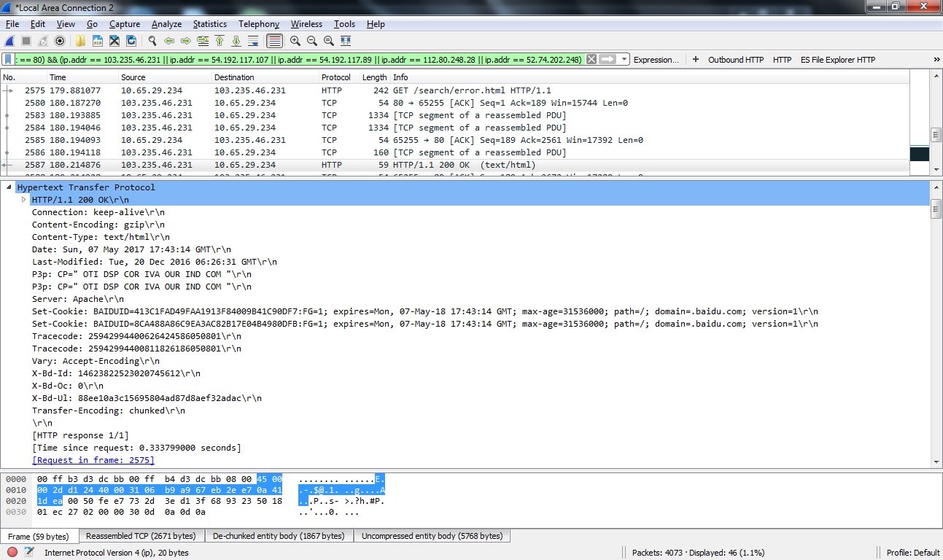The height and width of the screenshot is (560, 943).
Task: Toggle packet colorization in the toolbar
Action: pos(274,41)
